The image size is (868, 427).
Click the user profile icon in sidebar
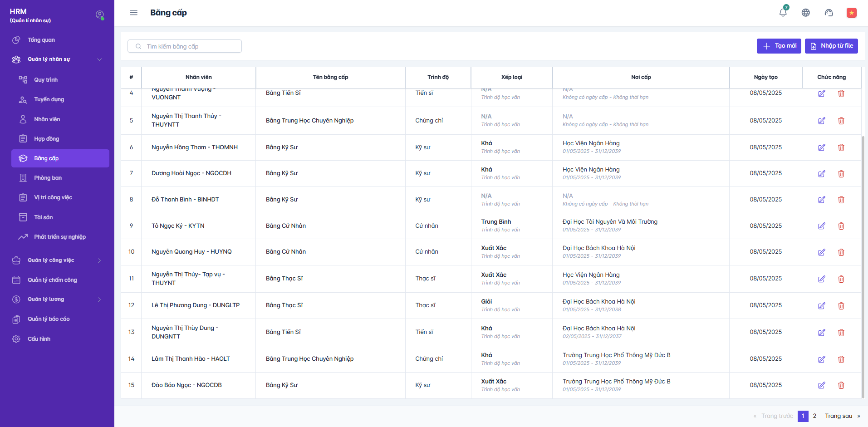click(100, 15)
